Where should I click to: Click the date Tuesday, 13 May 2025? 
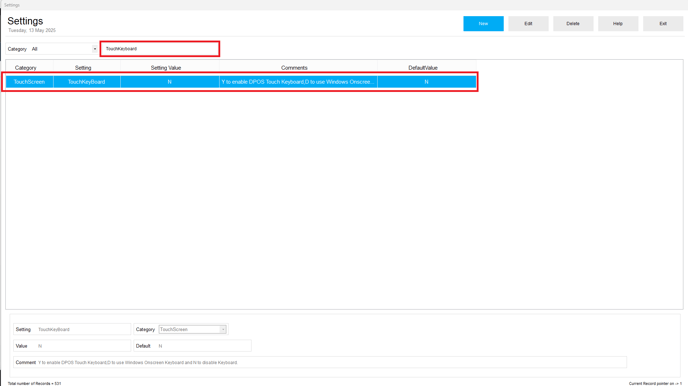coord(32,30)
